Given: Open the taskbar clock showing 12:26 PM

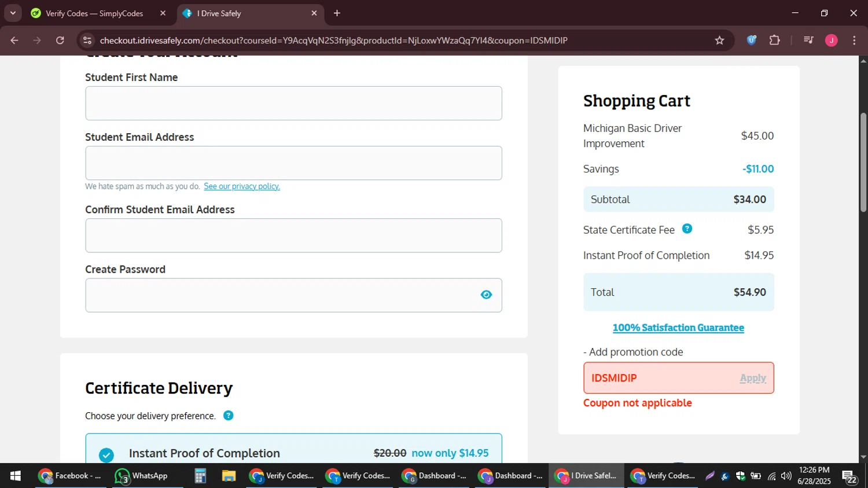Looking at the screenshot, I should 814,476.
